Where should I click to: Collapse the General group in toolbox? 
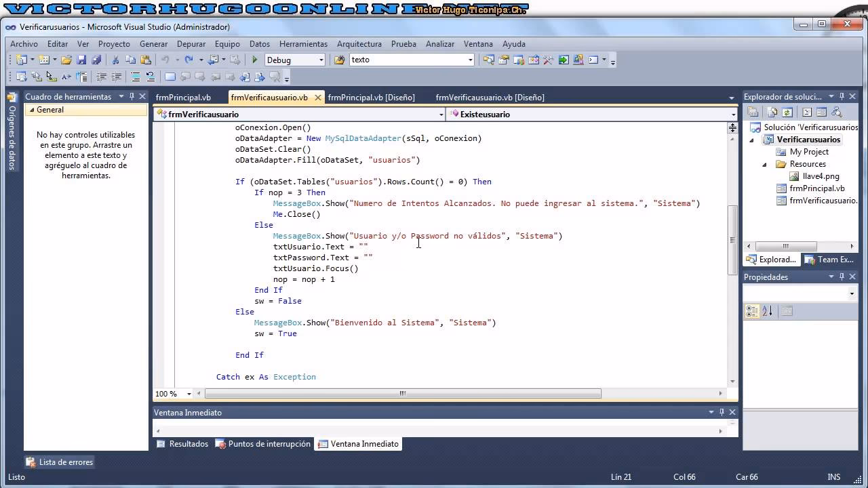[31, 110]
